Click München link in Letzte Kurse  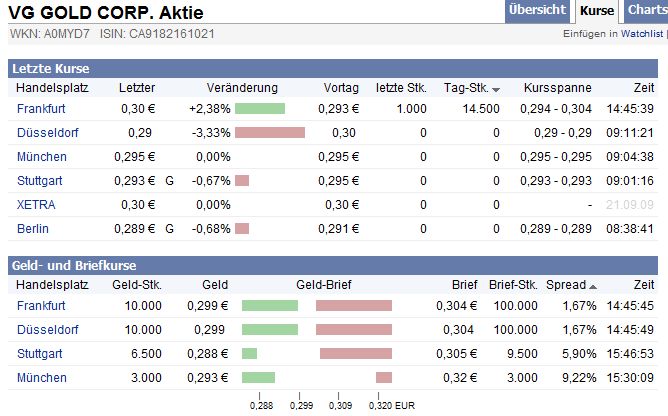(x=41, y=156)
